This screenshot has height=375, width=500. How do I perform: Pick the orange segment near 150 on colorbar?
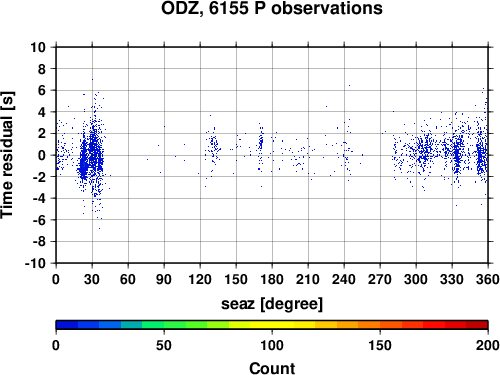[380, 325]
